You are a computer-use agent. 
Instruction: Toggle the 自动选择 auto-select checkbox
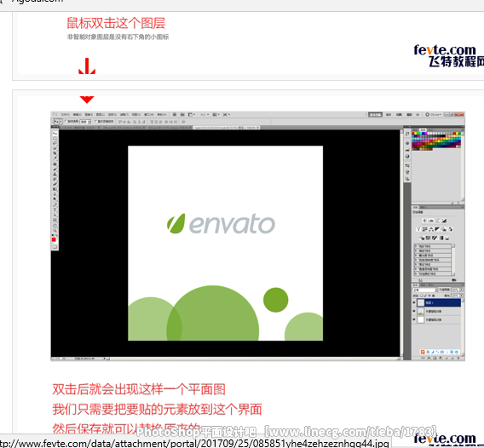pos(66,121)
